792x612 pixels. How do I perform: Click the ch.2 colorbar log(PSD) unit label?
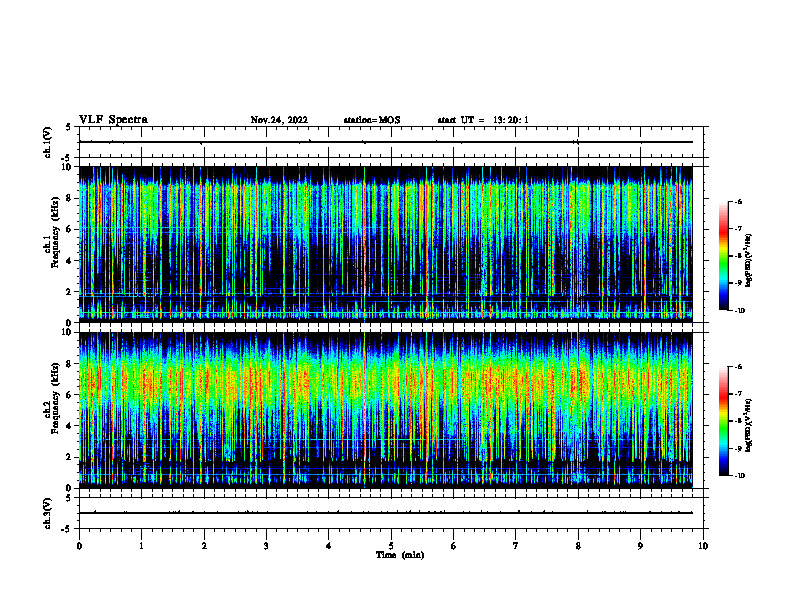(x=749, y=425)
